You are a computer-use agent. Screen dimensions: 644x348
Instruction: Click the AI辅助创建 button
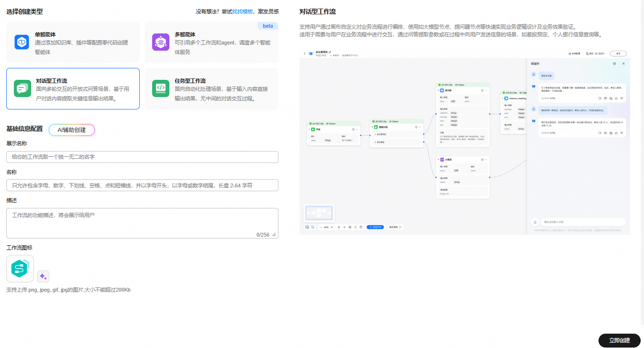pos(72,130)
